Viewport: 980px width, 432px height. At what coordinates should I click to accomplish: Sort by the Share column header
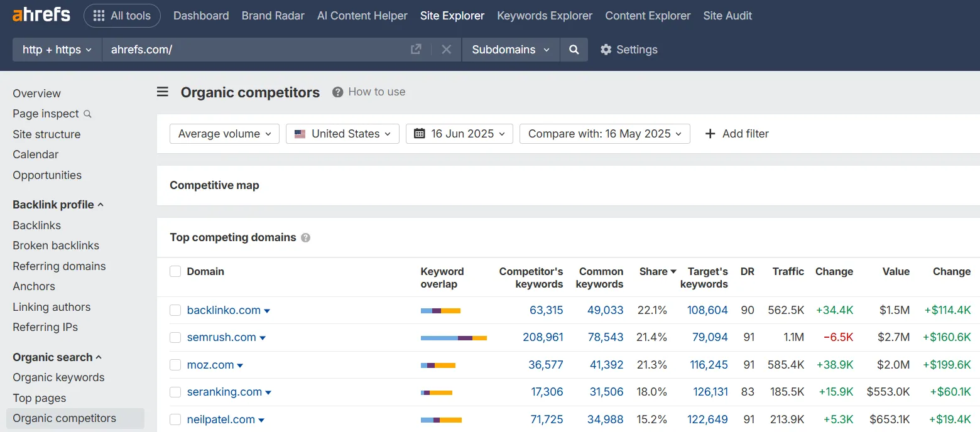[x=658, y=271]
